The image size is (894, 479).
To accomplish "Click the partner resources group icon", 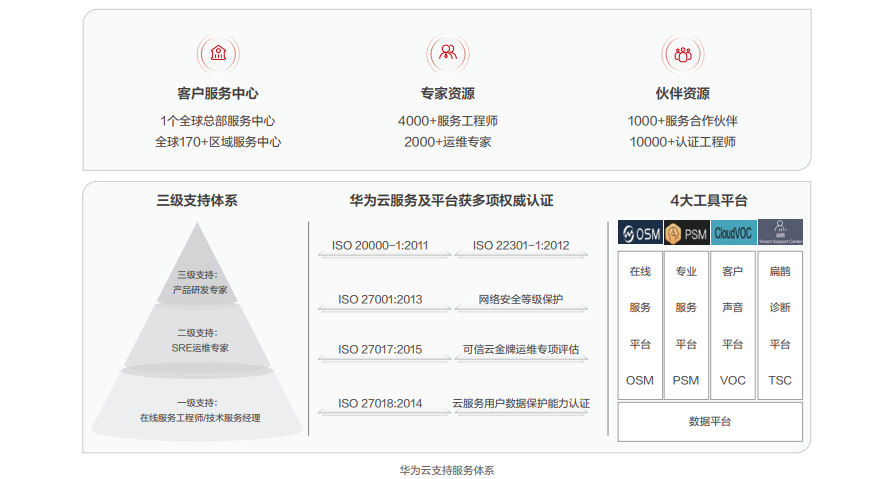I will 682,54.
